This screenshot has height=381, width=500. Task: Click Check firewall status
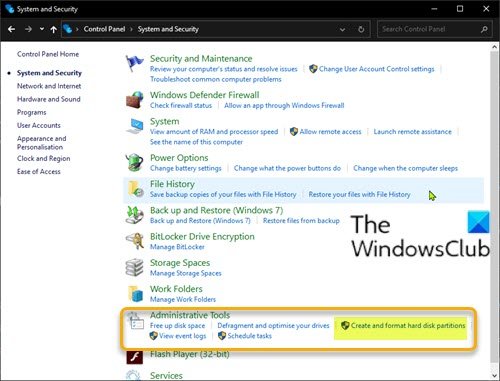181,105
